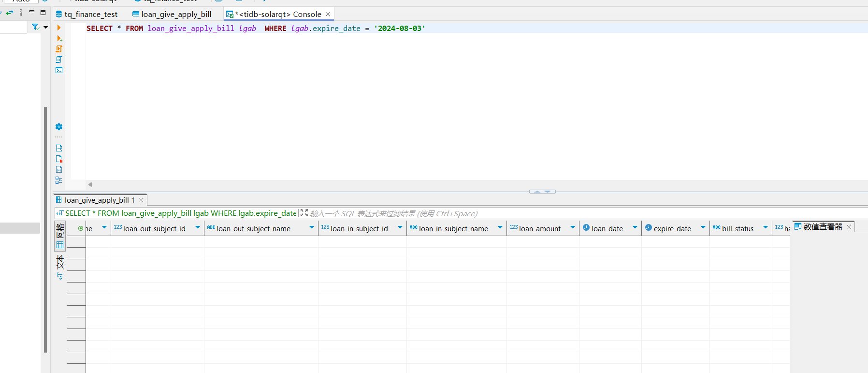The width and height of the screenshot is (868, 373).
Task: Open navigator filter dropdown arrow
Action: (x=46, y=27)
